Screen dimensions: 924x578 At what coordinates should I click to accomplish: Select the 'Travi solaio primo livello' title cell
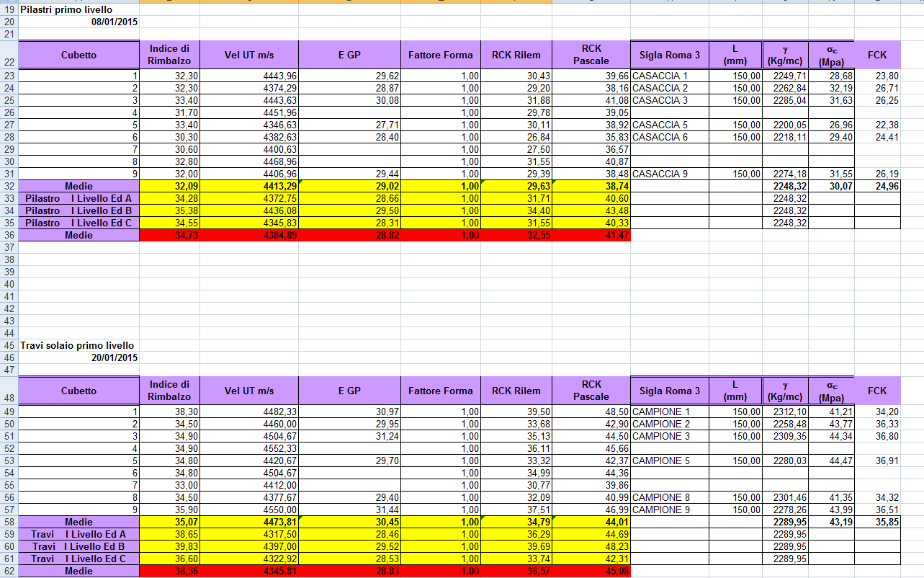pyautogui.click(x=79, y=345)
